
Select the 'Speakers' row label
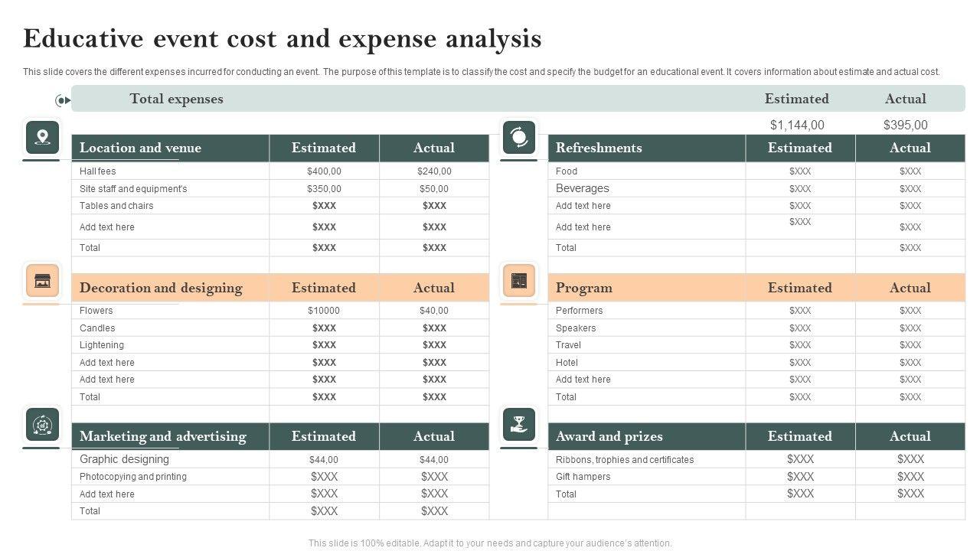pyautogui.click(x=576, y=328)
